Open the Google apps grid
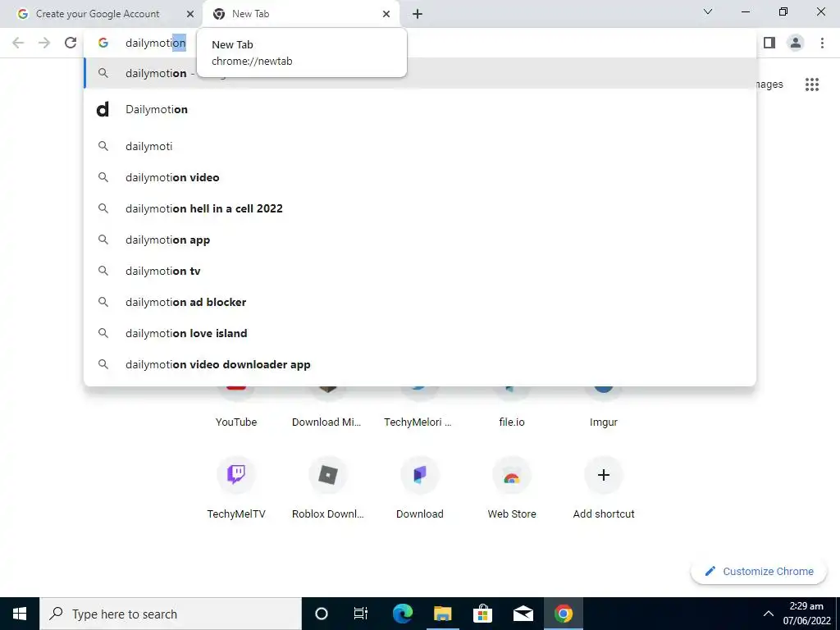 click(812, 84)
